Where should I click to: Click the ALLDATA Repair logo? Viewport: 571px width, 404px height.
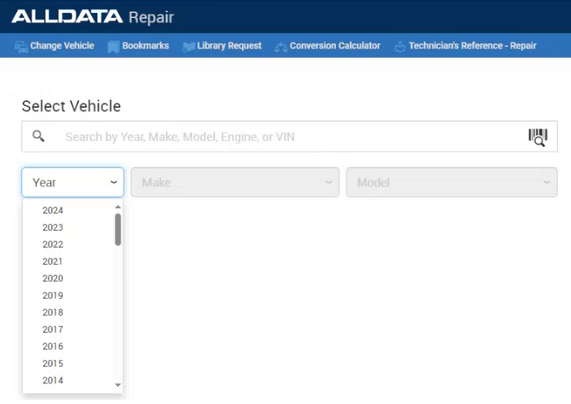click(93, 17)
